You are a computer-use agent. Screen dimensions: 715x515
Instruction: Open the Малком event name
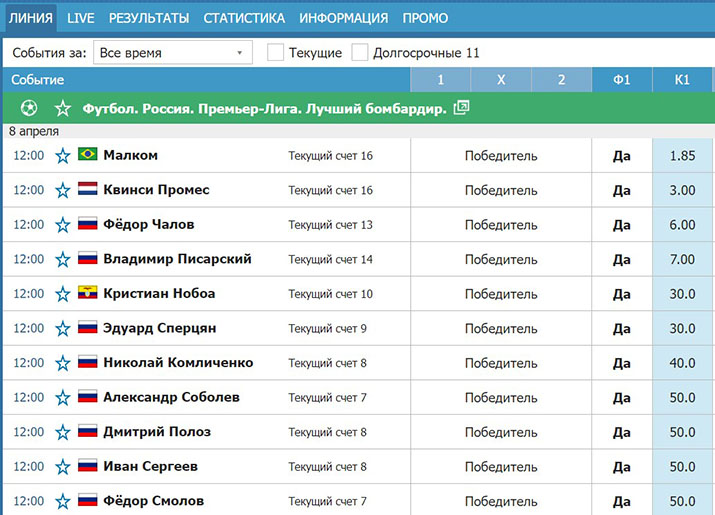pos(130,155)
